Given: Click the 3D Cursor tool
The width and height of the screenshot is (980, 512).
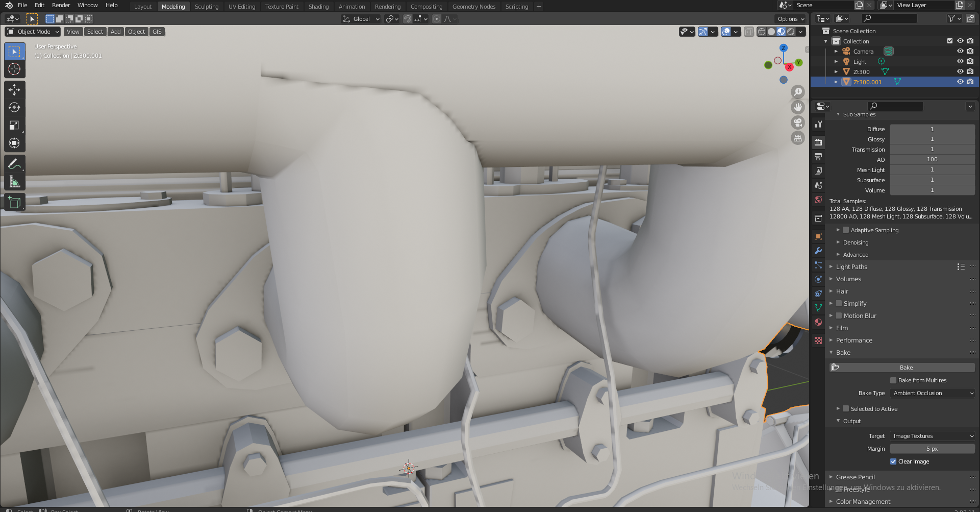Looking at the screenshot, I should [x=14, y=69].
